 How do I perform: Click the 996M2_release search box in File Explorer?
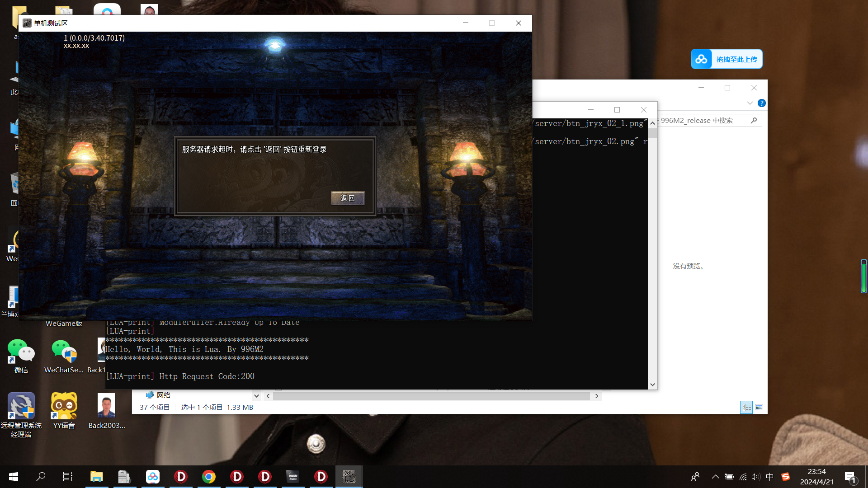709,121
